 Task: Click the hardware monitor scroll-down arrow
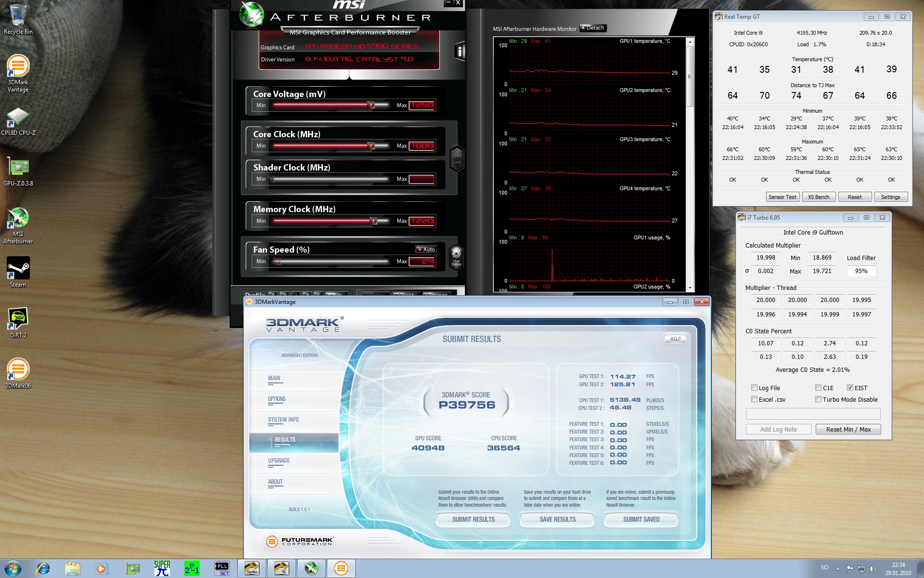[690, 288]
